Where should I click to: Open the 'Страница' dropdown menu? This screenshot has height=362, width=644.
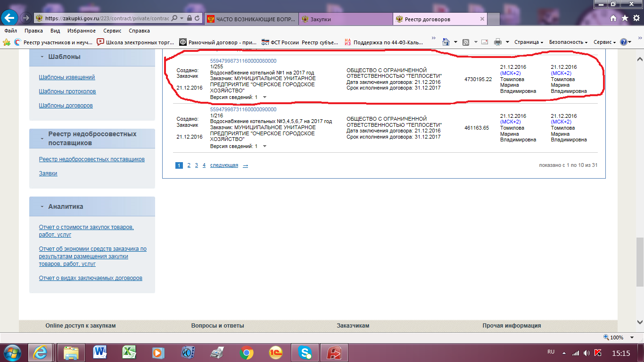click(528, 42)
